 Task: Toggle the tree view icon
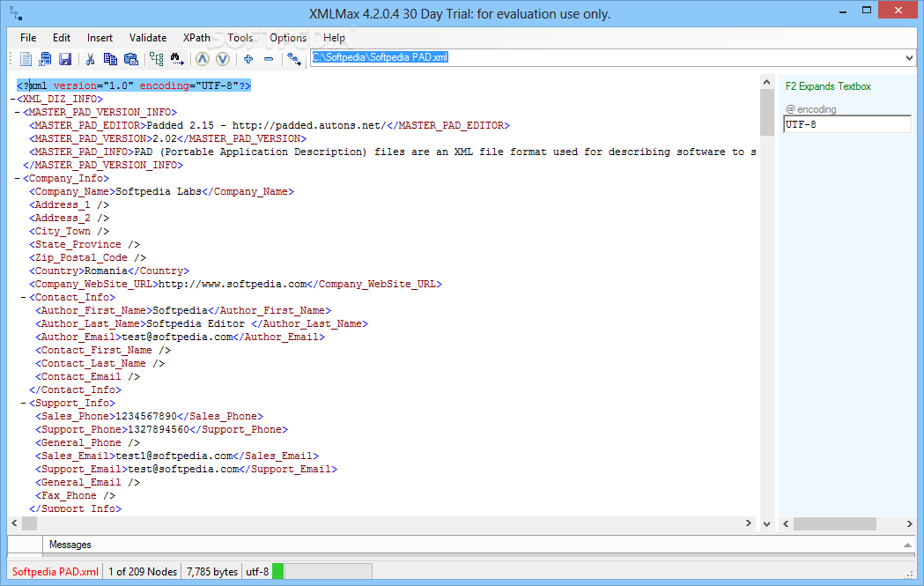tap(157, 59)
